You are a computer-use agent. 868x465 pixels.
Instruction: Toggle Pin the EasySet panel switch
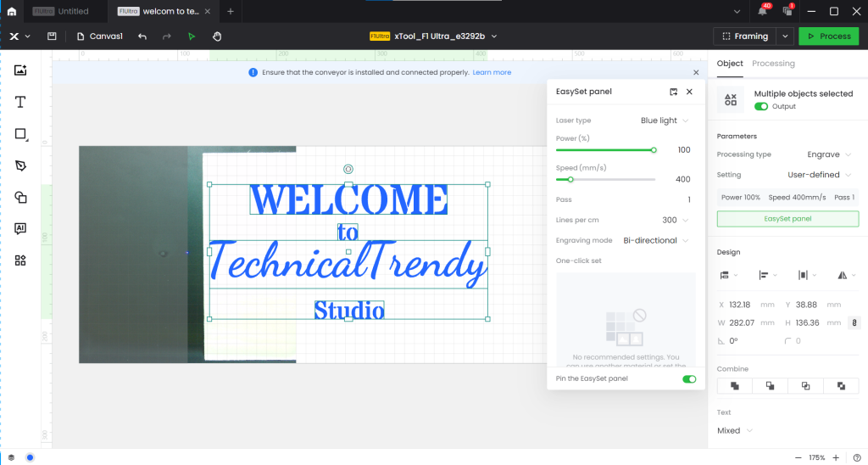689,379
